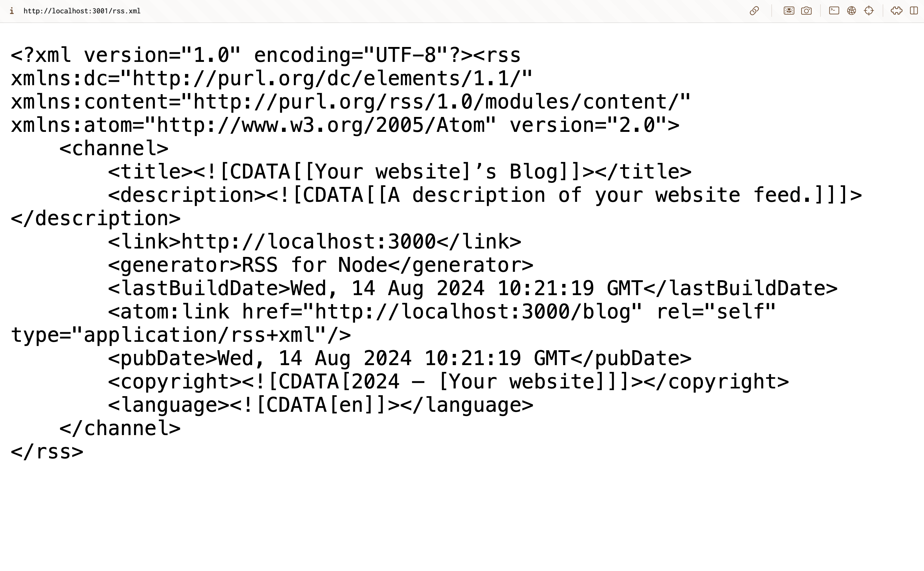Open the extensions puzzle piece icon

896,11
